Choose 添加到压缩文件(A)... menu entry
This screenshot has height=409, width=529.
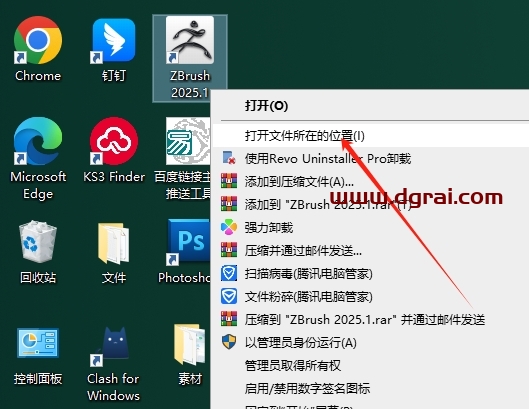pos(371,182)
